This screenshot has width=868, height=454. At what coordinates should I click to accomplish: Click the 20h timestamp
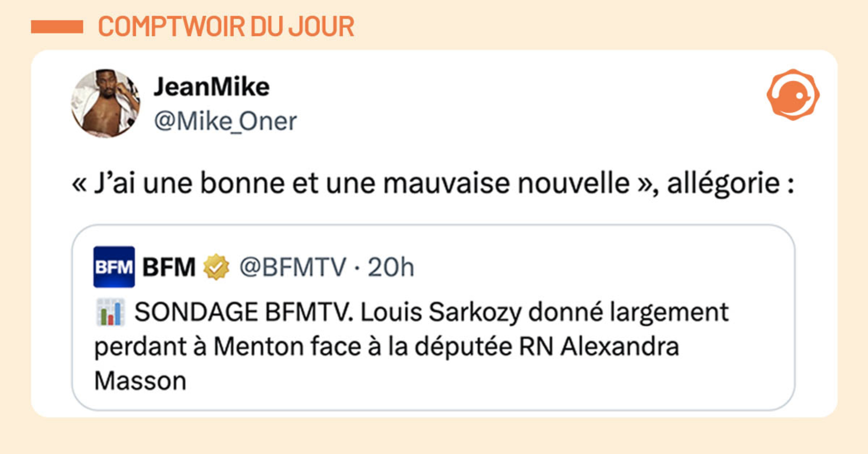(x=391, y=267)
